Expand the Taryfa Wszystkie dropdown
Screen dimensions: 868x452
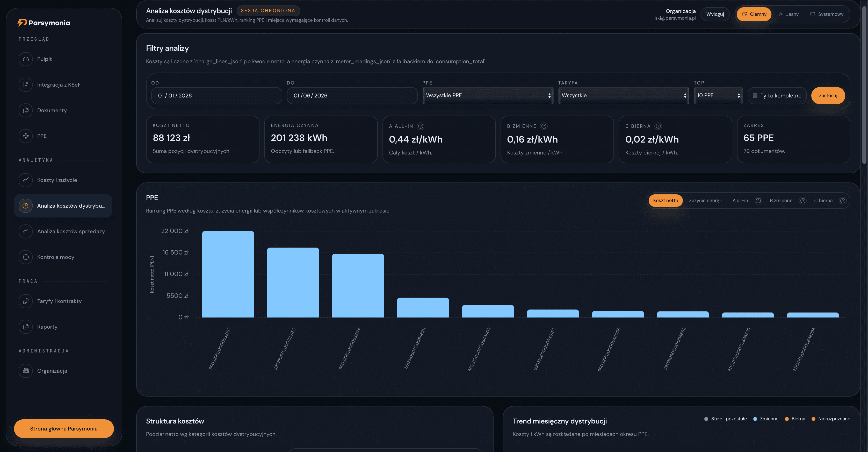tap(623, 95)
